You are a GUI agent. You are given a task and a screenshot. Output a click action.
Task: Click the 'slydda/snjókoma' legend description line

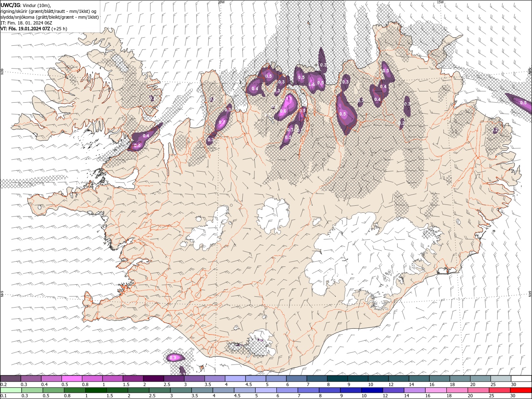[x=49, y=17]
